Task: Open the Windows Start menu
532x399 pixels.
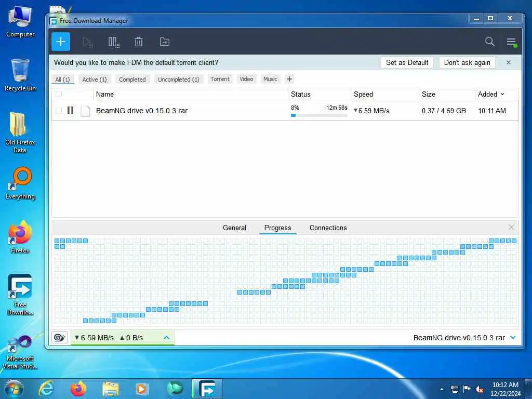Action: point(14,389)
